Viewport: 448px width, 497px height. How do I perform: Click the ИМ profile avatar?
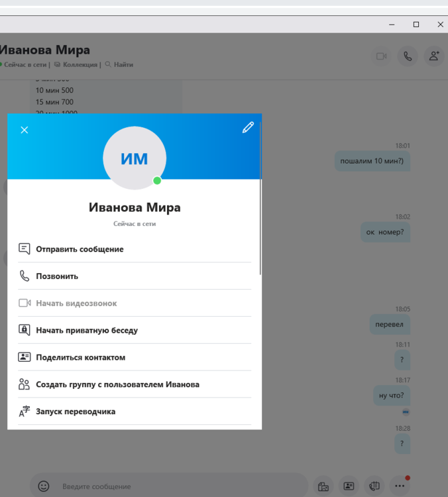(x=135, y=158)
